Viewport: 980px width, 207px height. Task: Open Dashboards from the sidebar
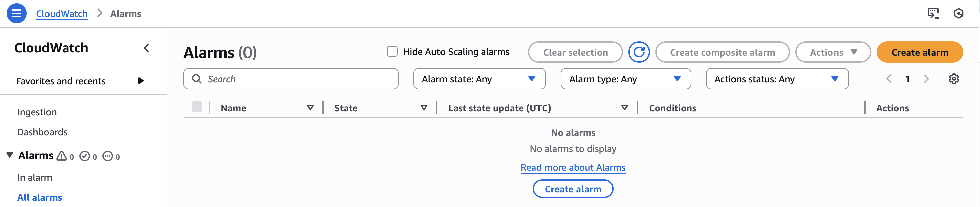(42, 132)
